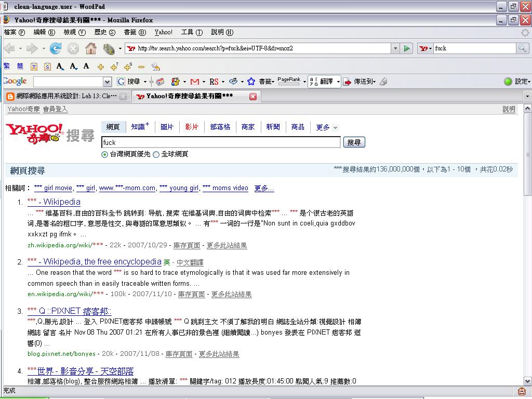Open the 檔案 (F) menu
This screenshot has height=399, width=532.
[14, 32]
